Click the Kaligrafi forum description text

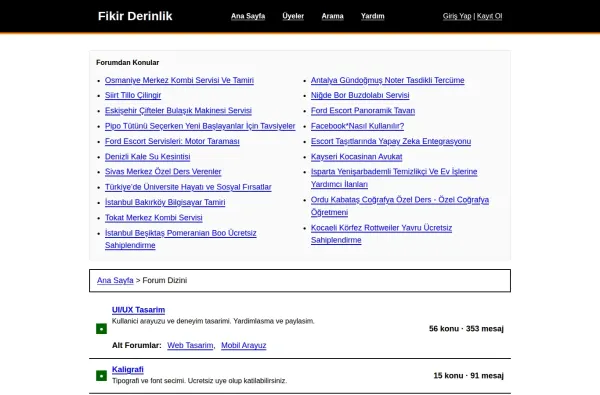click(x=199, y=381)
